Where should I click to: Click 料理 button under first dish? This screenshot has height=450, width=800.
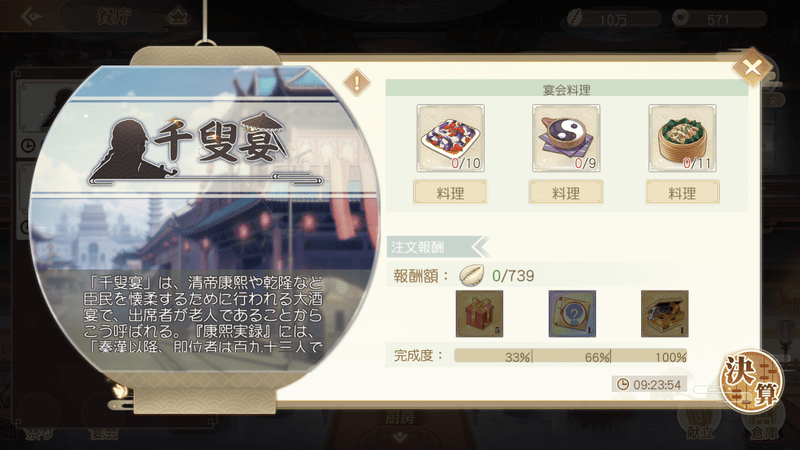[450, 193]
